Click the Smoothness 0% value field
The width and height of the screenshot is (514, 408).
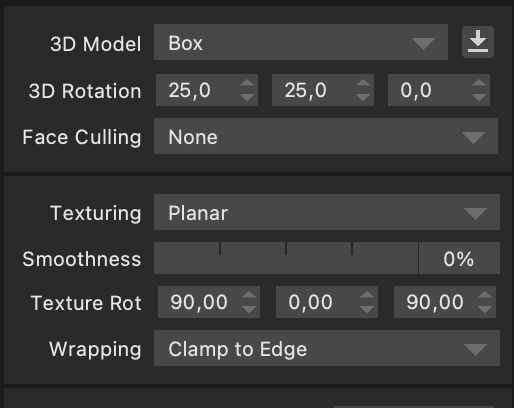click(459, 258)
